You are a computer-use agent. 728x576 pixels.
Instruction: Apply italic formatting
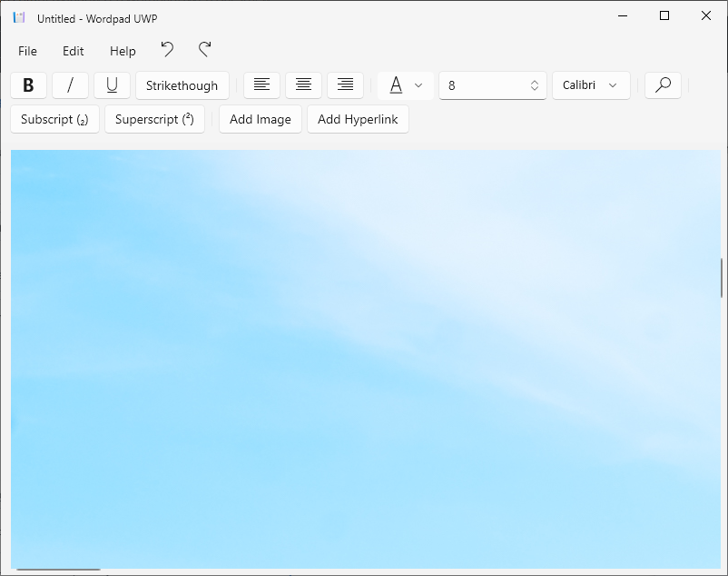tap(70, 84)
